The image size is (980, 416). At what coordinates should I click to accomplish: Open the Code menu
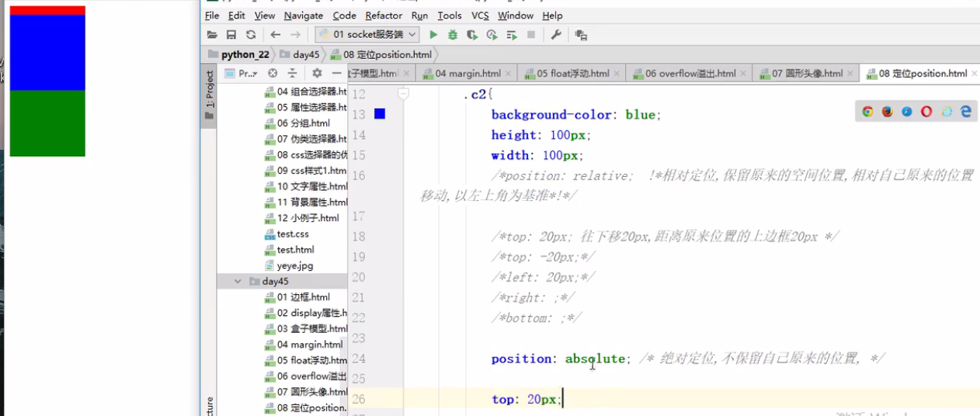344,16
